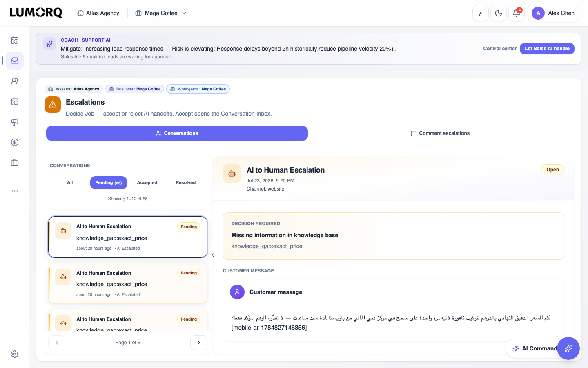Expand more options ellipsis in sidebar
Image resolution: width=588 pixels, height=368 pixels.
[x=15, y=191]
